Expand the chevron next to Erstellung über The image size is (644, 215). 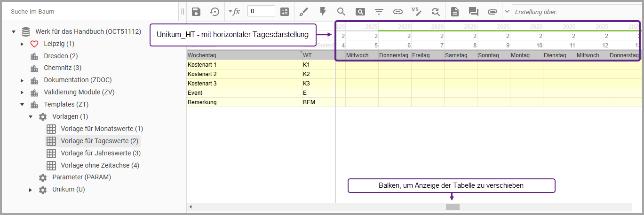(507, 12)
